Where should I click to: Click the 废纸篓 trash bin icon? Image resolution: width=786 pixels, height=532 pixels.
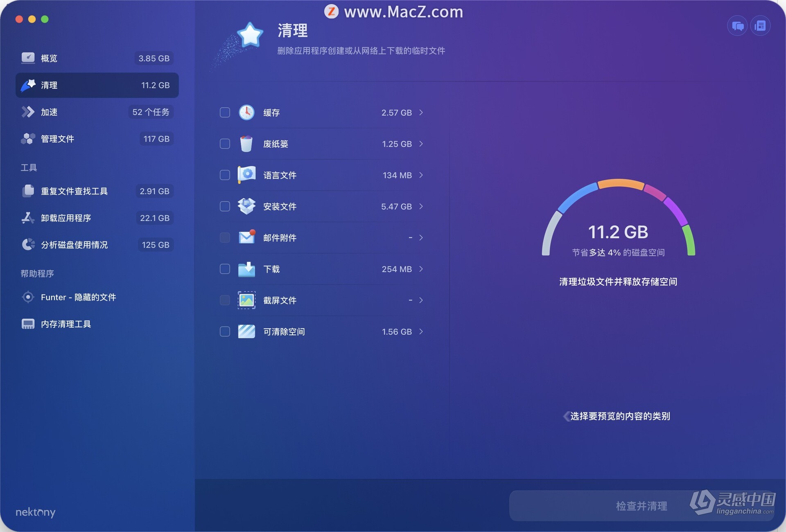[x=246, y=144]
